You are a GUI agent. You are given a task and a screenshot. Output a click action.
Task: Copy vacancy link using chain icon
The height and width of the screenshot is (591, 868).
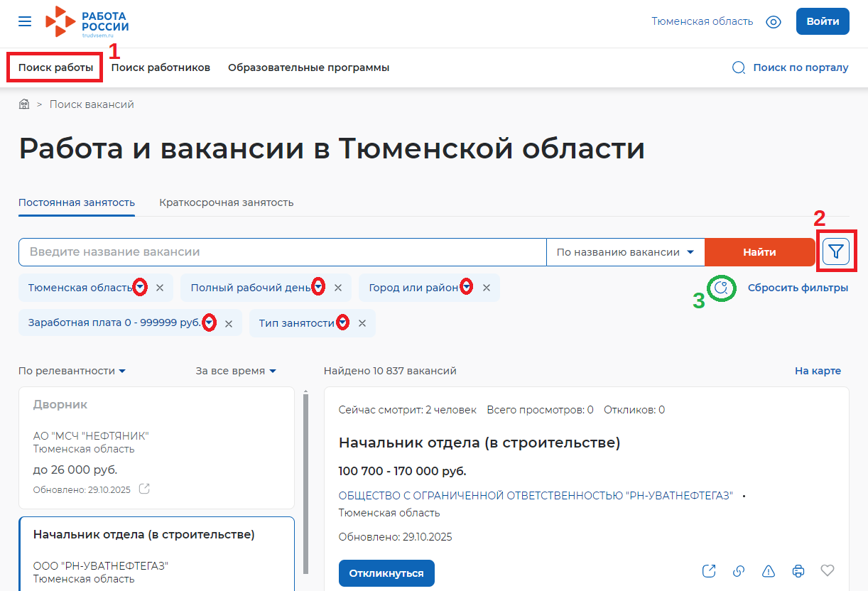tap(739, 570)
